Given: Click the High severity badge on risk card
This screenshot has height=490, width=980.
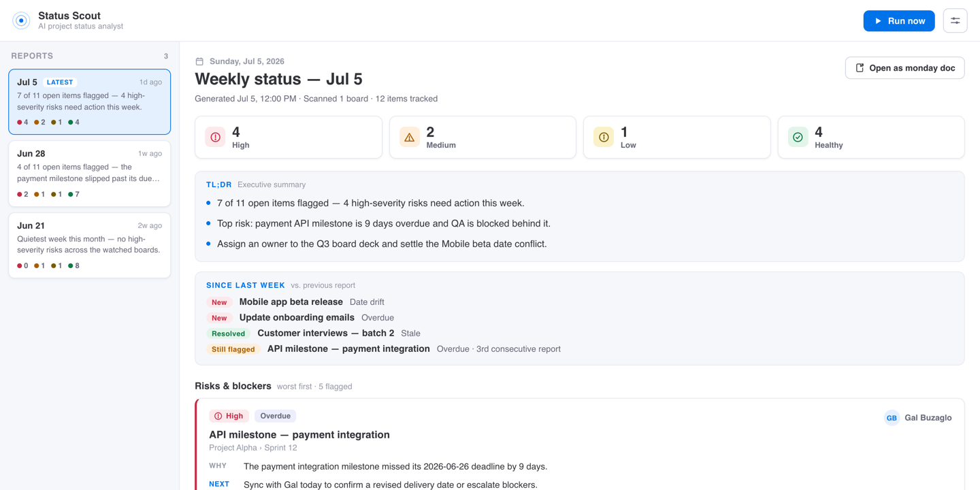Looking at the screenshot, I should 229,416.
